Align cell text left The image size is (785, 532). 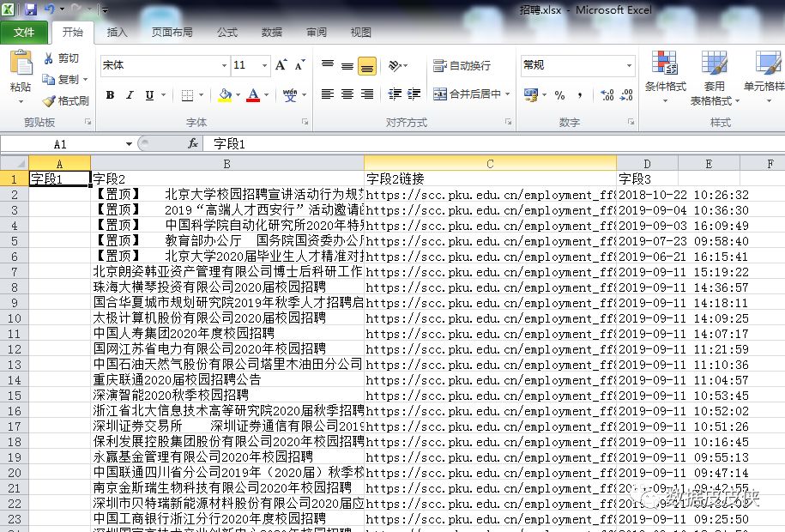[328, 94]
